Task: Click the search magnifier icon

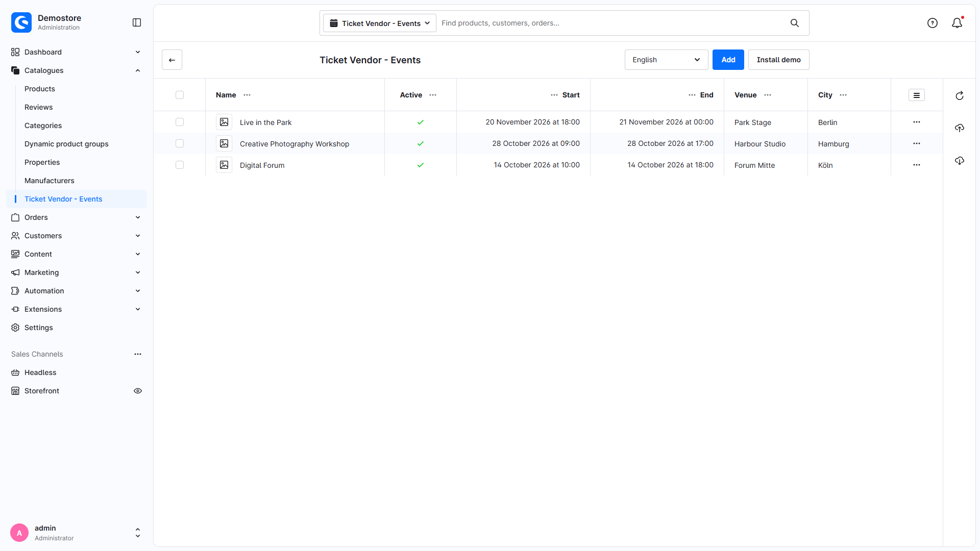Action: 795,23
